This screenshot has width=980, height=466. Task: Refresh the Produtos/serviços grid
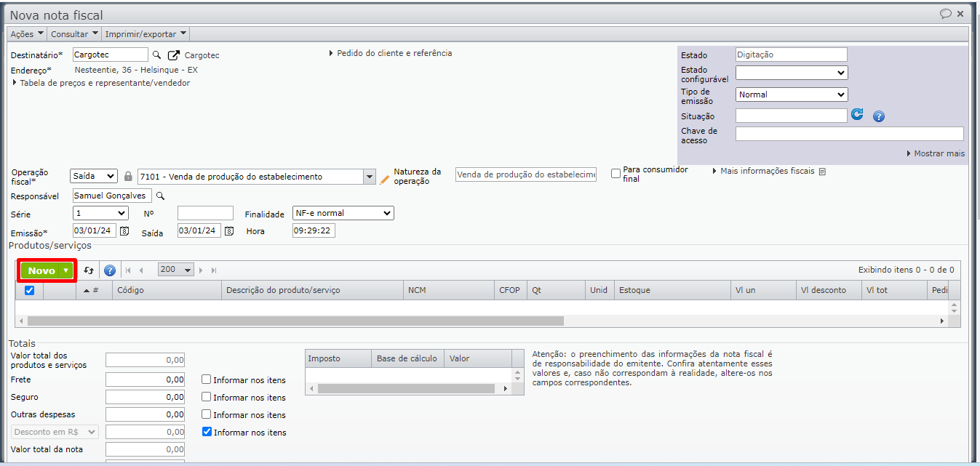89,270
